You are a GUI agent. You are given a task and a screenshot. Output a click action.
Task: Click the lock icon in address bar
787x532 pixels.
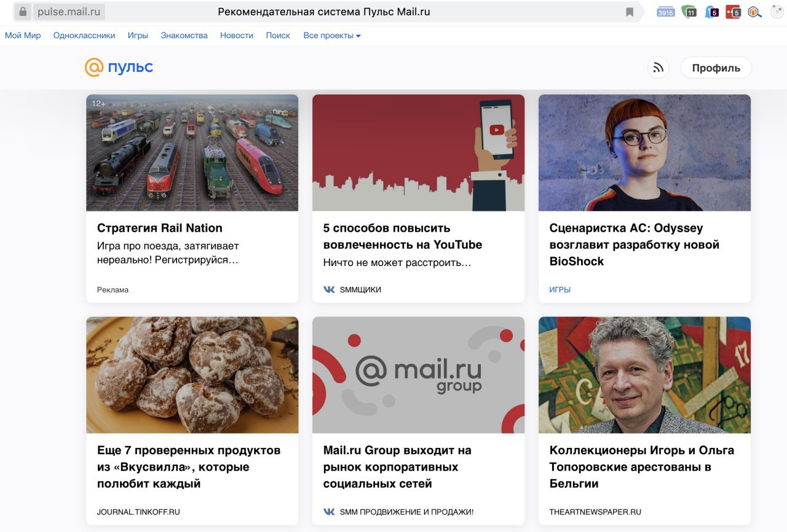pos(23,12)
